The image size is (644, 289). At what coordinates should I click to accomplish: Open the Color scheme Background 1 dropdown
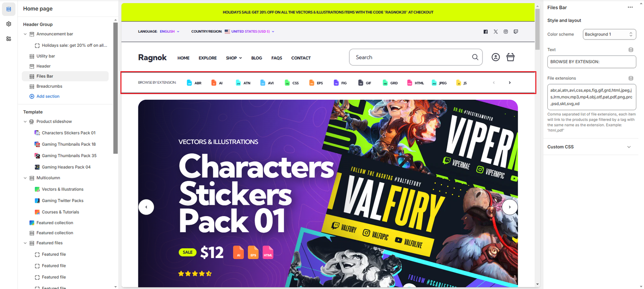point(609,34)
